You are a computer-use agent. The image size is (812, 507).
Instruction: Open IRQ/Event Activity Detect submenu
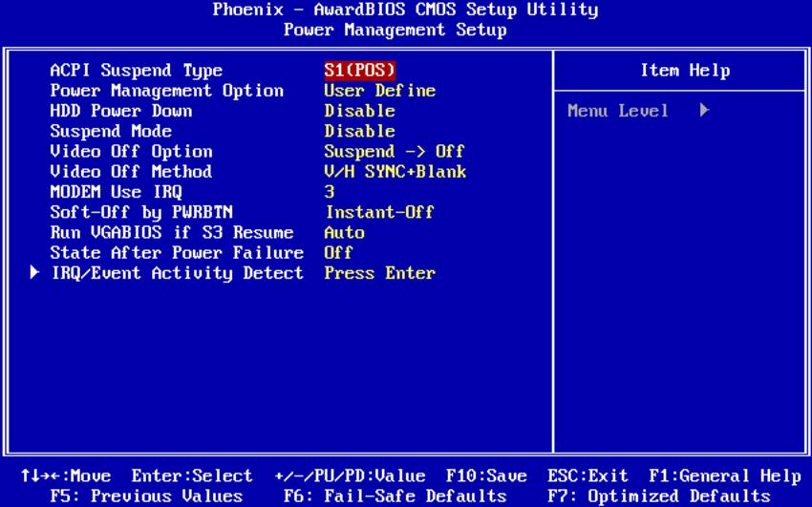(177, 273)
